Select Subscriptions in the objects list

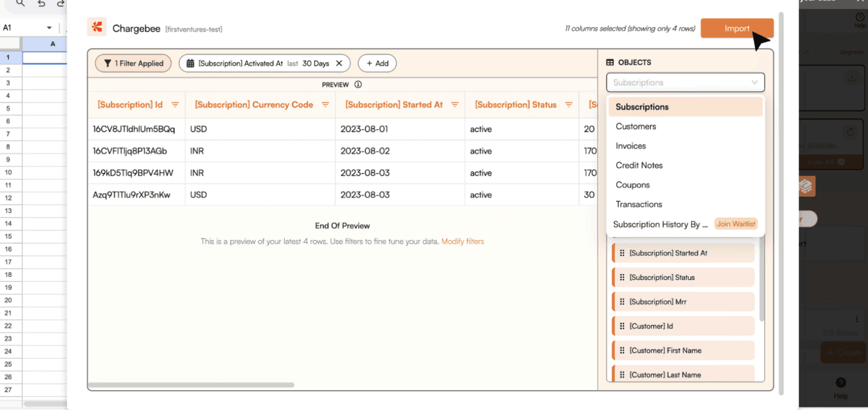685,107
